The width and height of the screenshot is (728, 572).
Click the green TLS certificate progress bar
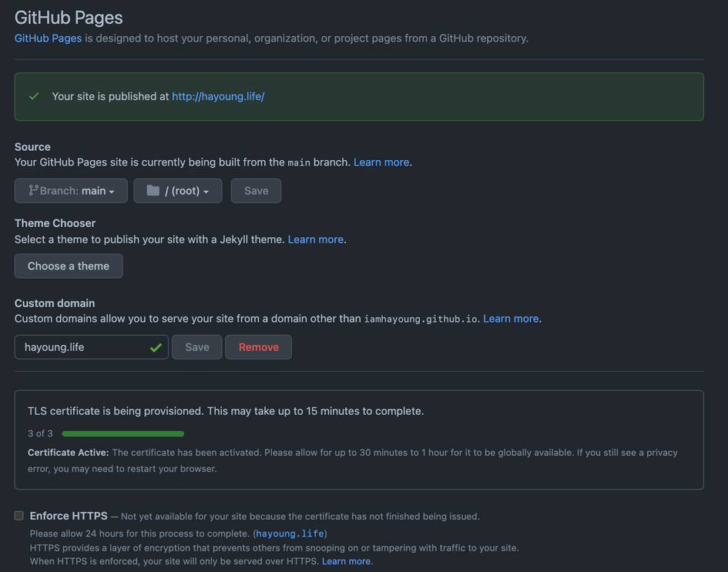coord(122,433)
